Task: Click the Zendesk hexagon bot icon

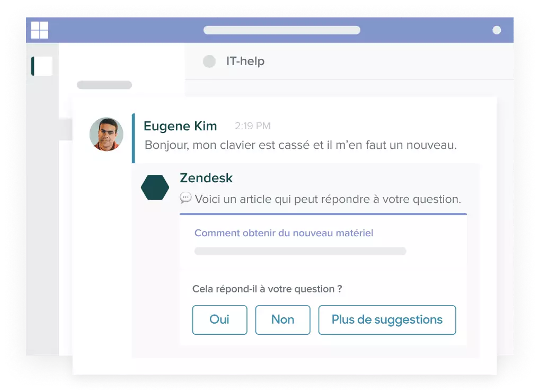Action: pyautogui.click(x=155, y=187)
